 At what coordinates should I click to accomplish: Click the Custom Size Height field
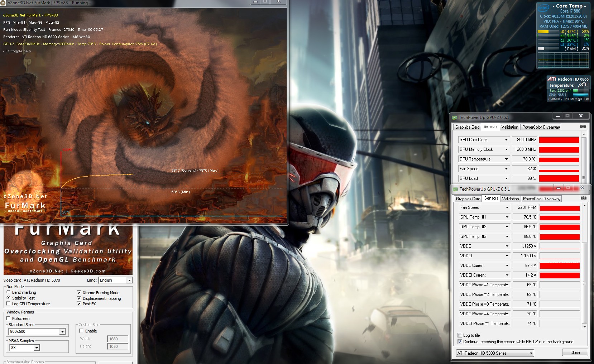pos(118,346)
